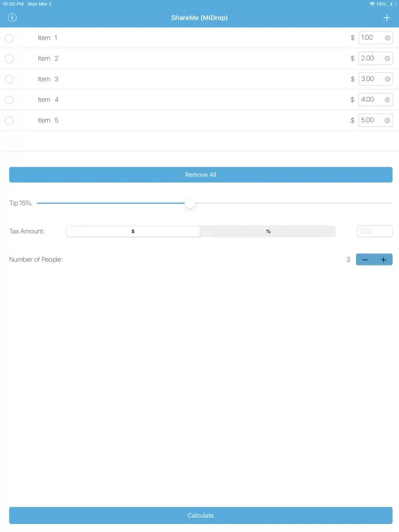The width and height of the screenshot is (399, 532).
Task: Tap the Item 2 label
Action: tap(48, 59)
